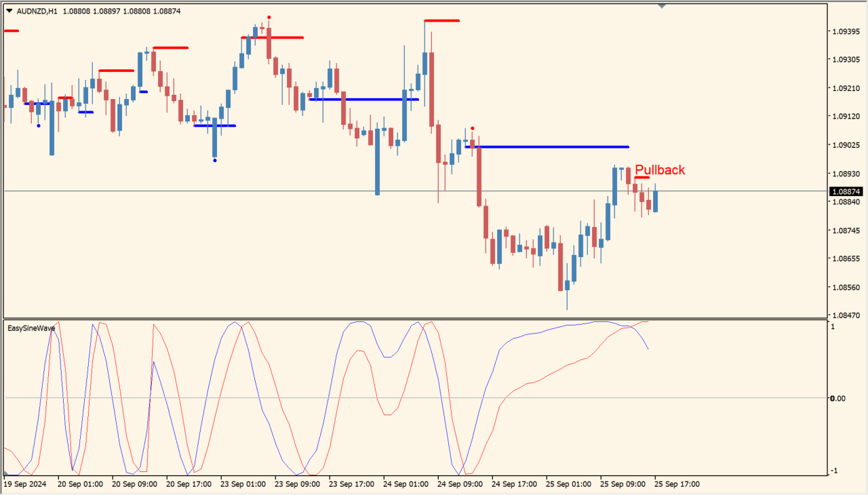Click price level 1.09210 on the axis

pos(846,88)
